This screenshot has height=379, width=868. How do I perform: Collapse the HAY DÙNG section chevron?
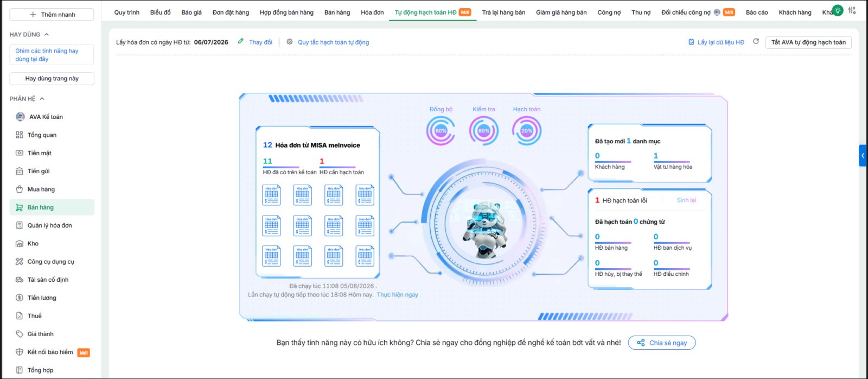(x=47, y=34)
